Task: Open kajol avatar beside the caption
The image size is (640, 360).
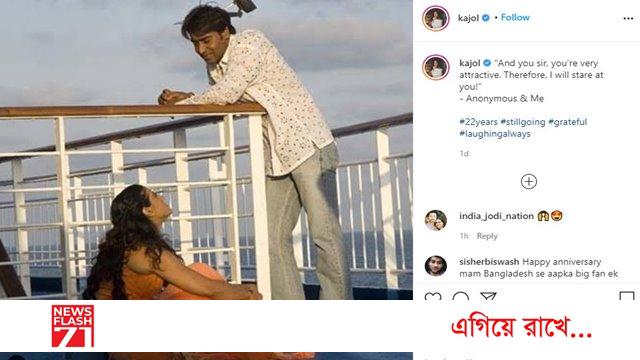Action: [x=436, y=67]
